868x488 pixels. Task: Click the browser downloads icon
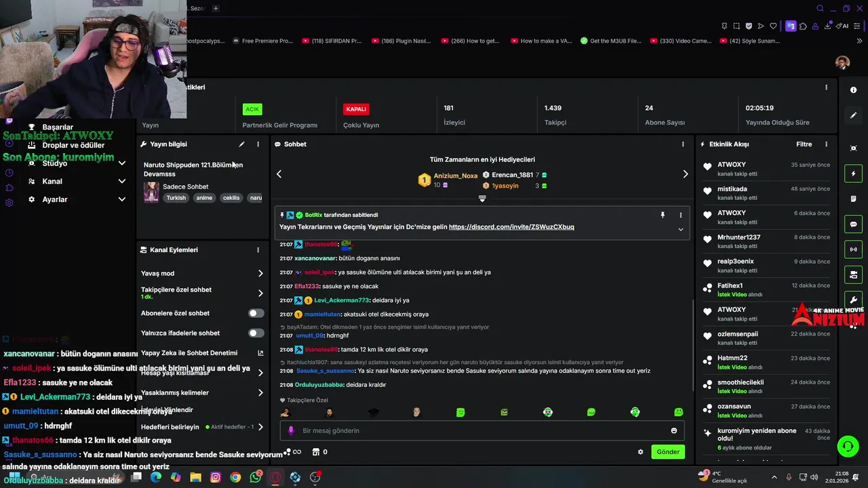(828, 26)
